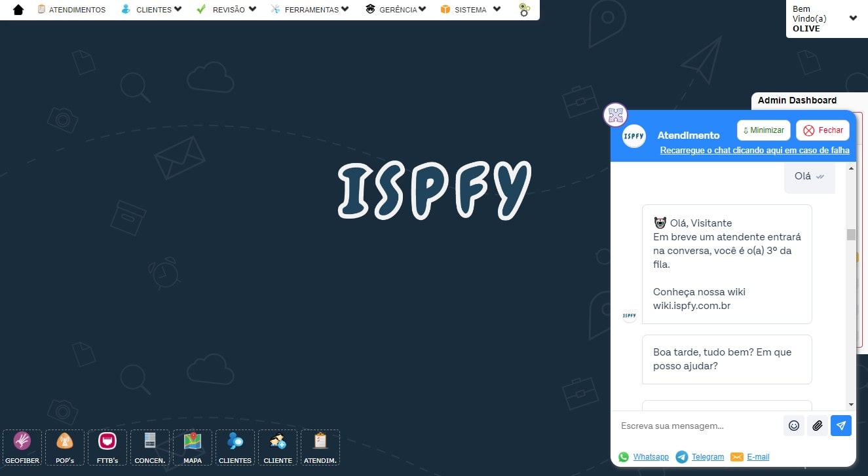Screen dimensions: 868x476
Task: Click the reload chat link
Action: click(755, 151)
